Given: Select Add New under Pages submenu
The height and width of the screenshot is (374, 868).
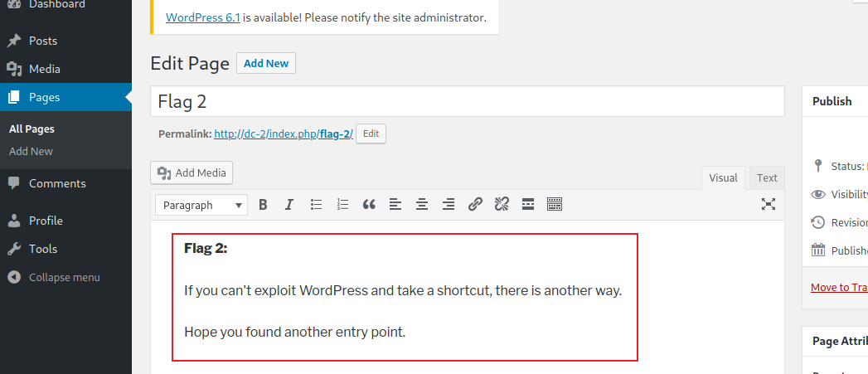Looking at the screenshot, I should pos(31,151).
